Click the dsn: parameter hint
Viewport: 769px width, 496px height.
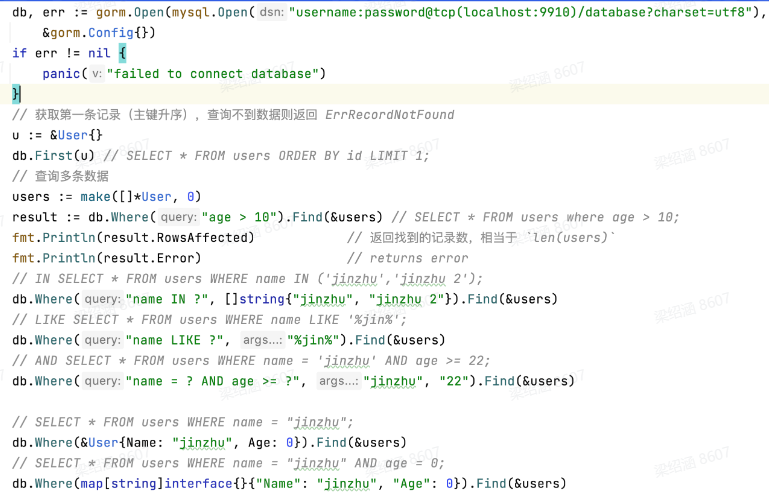coord(272,12)
